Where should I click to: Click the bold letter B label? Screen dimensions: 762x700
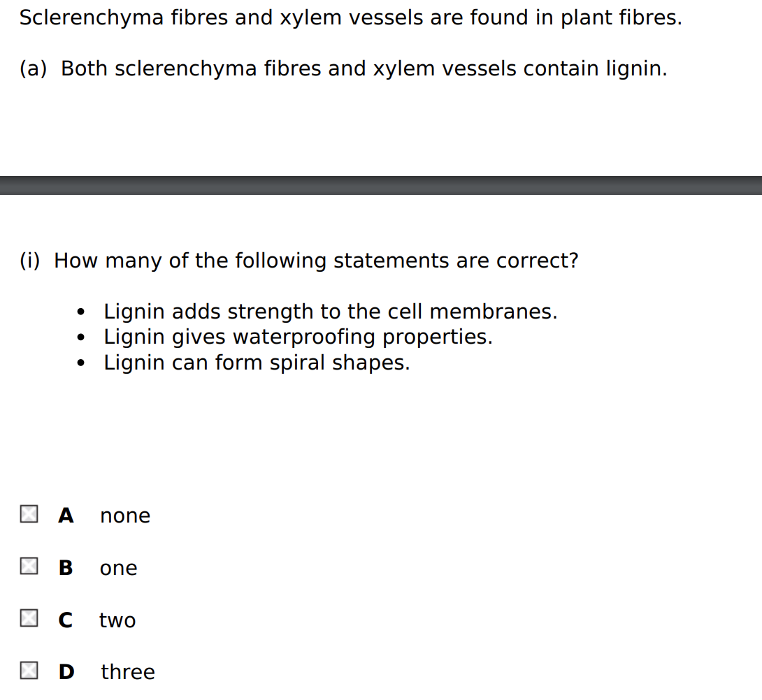(66, 568)
